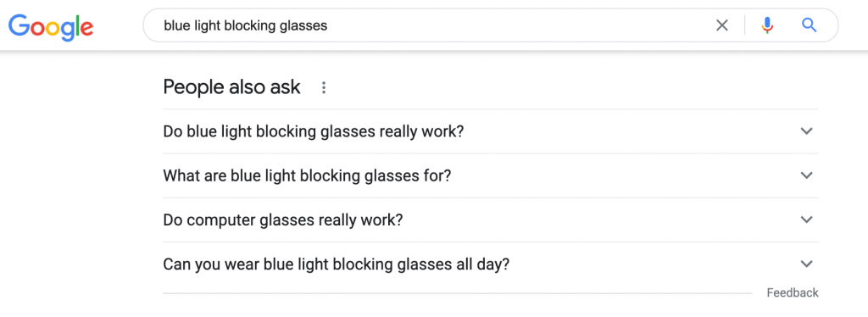Expand chevron for 'Can you wear blue light blocking glasses all day?'
Viewport: 868px width, 317px height.
(x=807, y=264)
